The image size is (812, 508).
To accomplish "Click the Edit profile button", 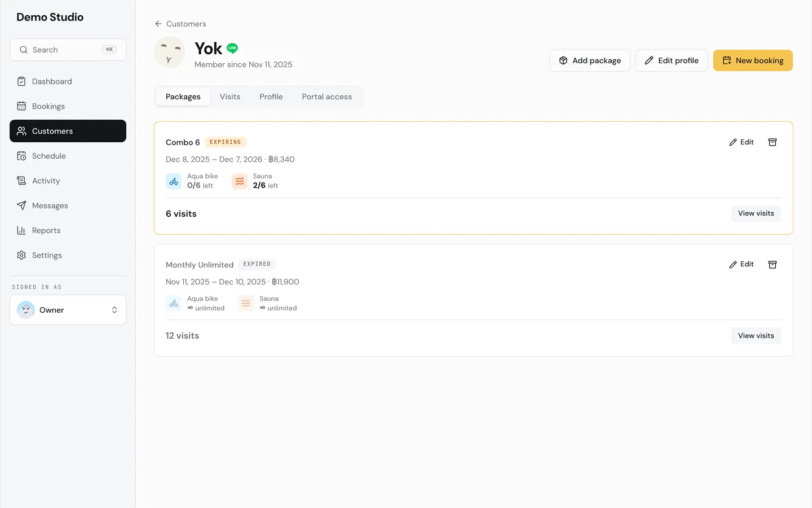I will [x=672, y=60].
